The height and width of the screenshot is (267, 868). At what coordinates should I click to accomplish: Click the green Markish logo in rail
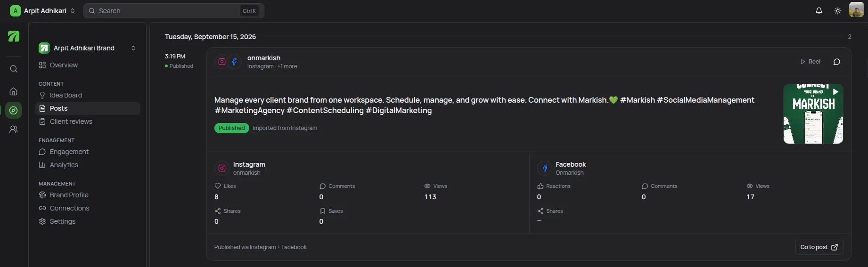tap(14, 36)
